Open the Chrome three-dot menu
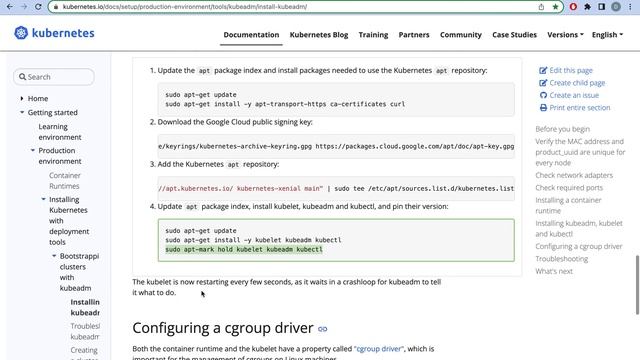 (630, 7)
